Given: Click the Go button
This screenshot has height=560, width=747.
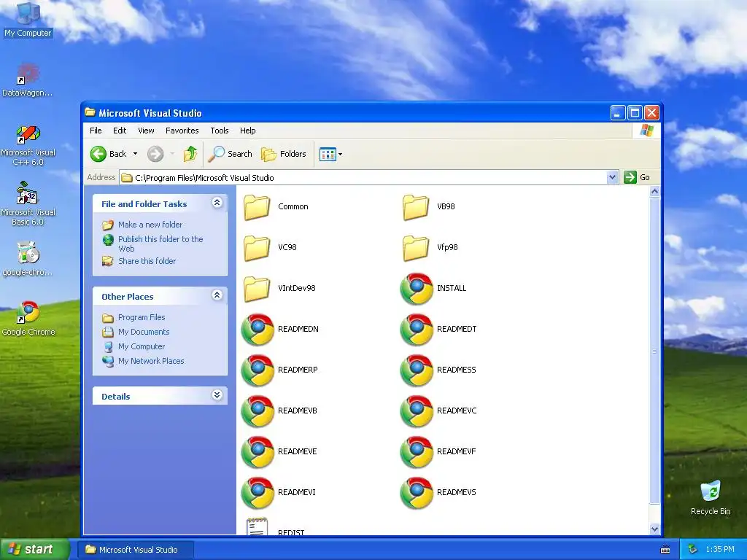Looking at the screenshot, I should pos(638,177).
